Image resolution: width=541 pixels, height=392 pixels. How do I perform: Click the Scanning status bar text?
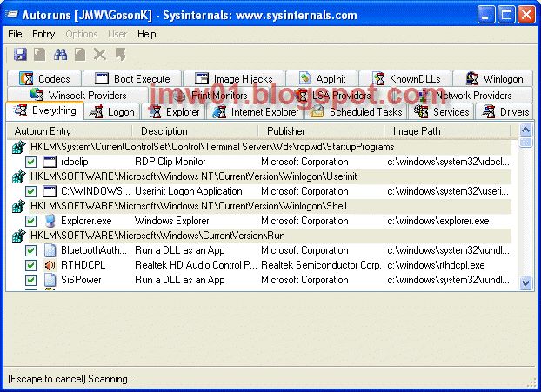click(x=71, y=379)
